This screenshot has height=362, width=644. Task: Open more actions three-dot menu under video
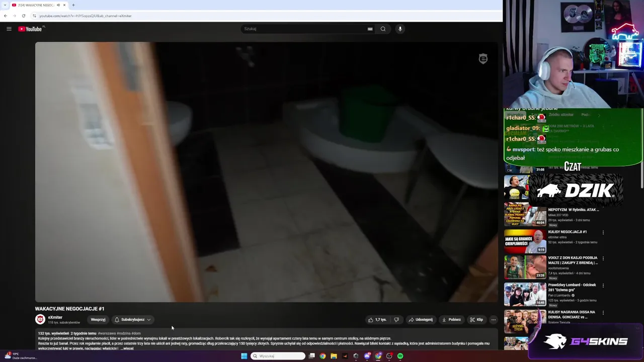493,319
